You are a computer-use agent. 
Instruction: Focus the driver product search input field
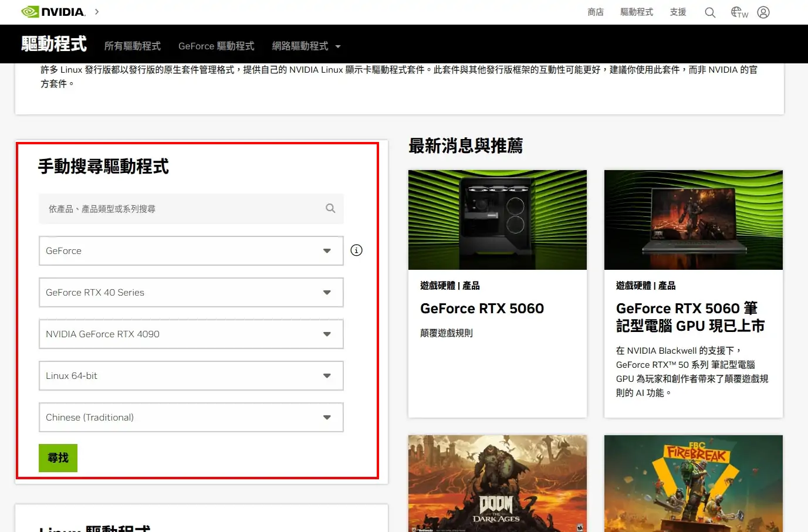[x=182, y=209]
